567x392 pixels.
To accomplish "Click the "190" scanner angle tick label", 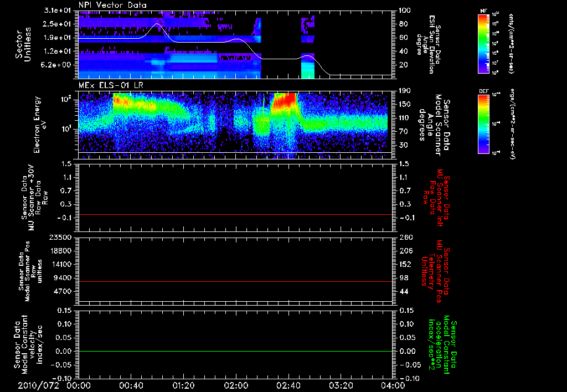I will (x=405, y=91).
